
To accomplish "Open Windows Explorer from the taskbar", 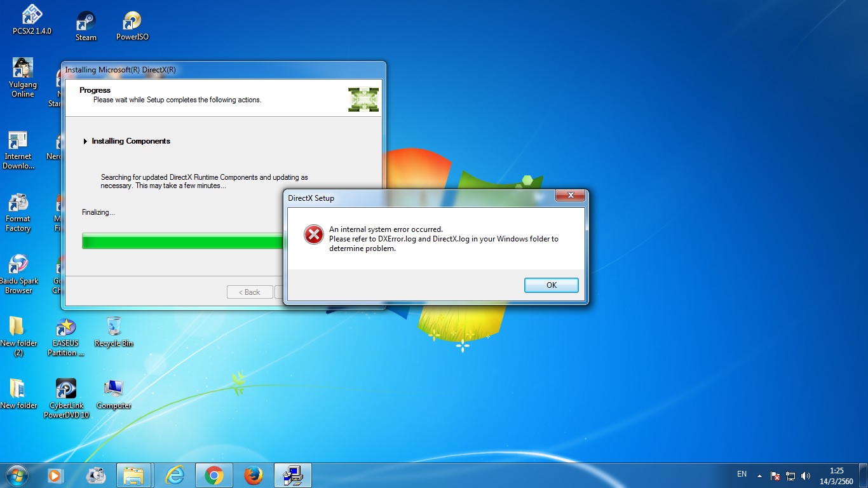I will [x=134, y=475].
